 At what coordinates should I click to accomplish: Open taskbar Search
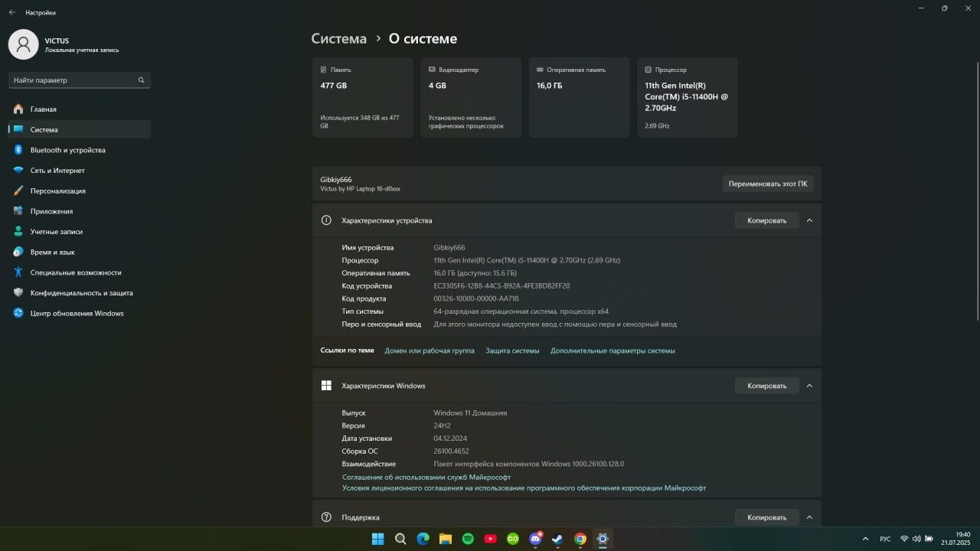click(x=400, y=539)
